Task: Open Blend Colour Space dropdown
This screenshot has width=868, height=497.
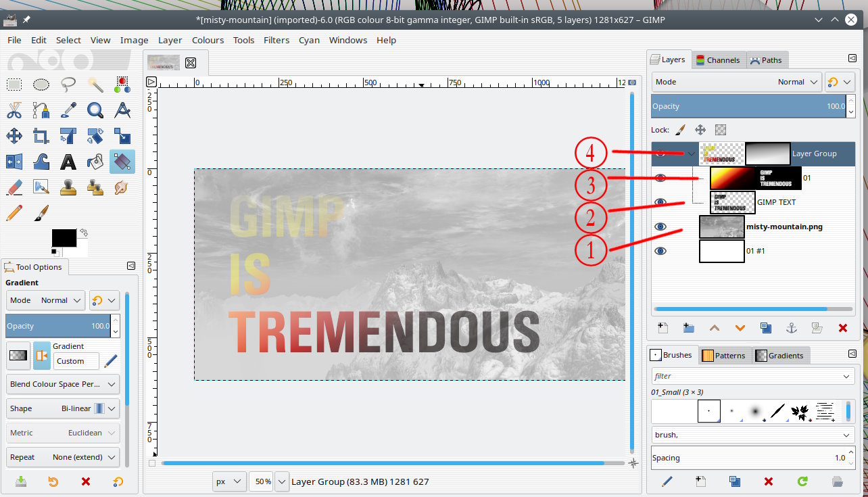Action: pyautogui.click(x=63, y=384)
